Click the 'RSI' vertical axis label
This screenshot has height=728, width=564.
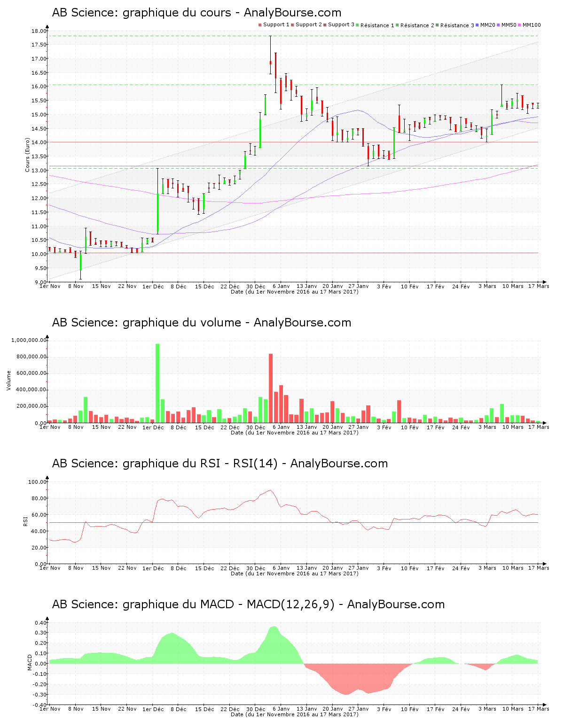coord(25,521)
